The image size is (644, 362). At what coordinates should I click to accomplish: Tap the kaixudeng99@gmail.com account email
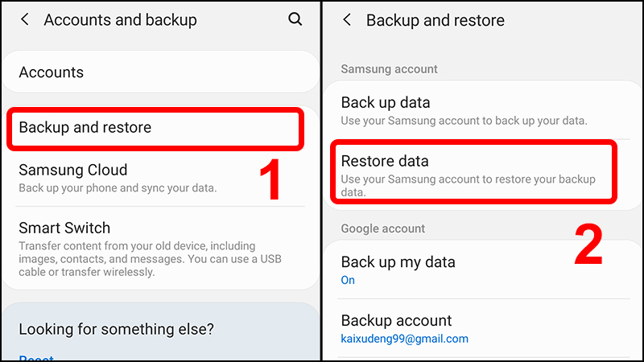404,339
